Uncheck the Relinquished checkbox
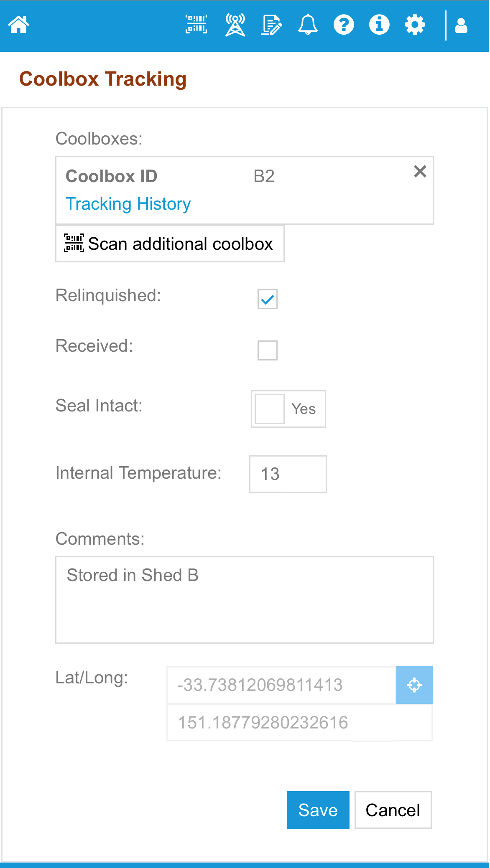 [268, 299]
